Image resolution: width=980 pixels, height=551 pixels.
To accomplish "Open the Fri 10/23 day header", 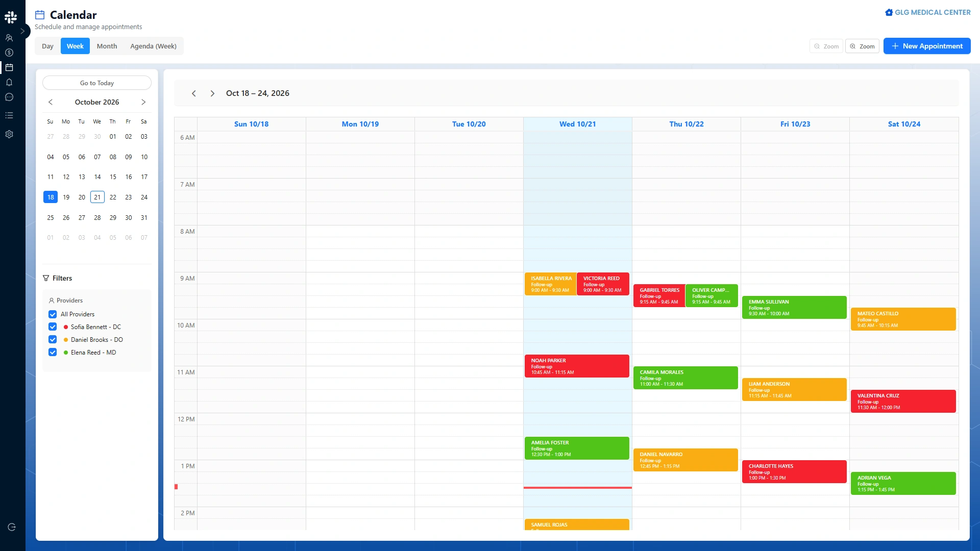I will point(795,124).
